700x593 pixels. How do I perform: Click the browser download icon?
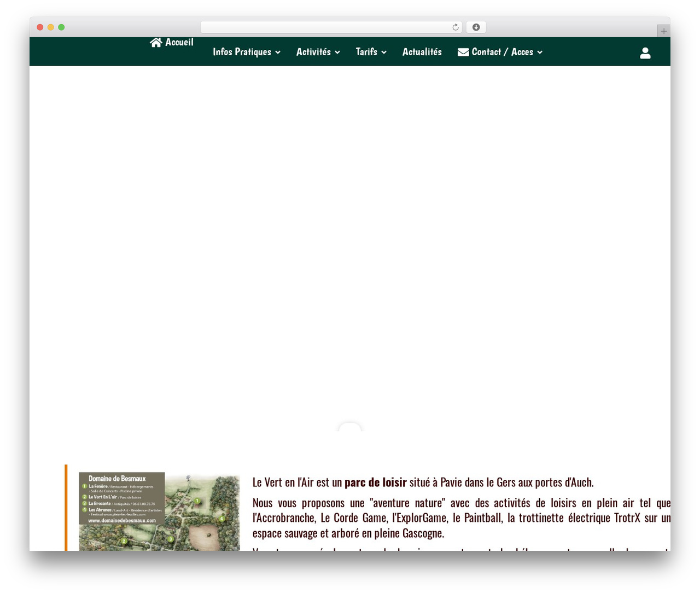(476, 27)
